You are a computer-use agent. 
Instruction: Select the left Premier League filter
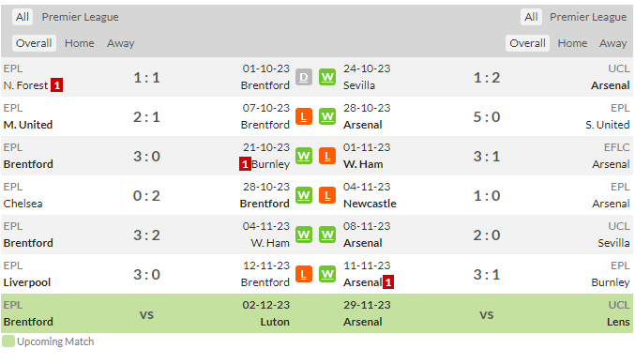[x=80, y=17]
